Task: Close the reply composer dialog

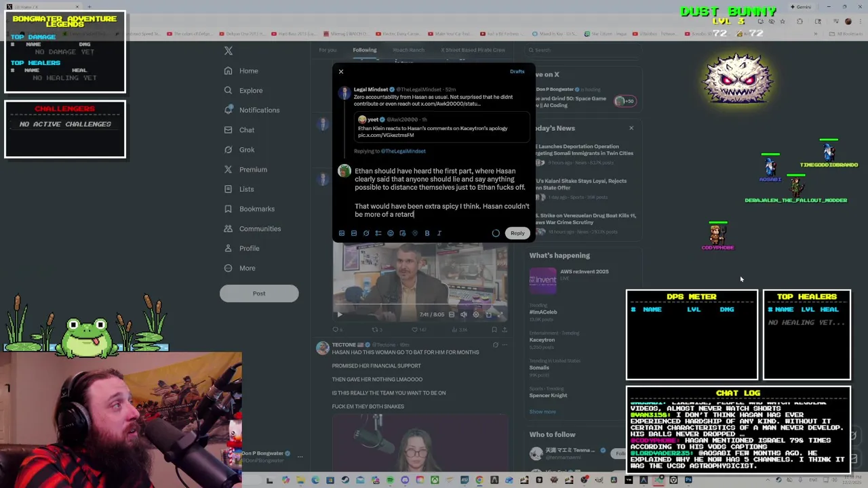Action: 341,71
